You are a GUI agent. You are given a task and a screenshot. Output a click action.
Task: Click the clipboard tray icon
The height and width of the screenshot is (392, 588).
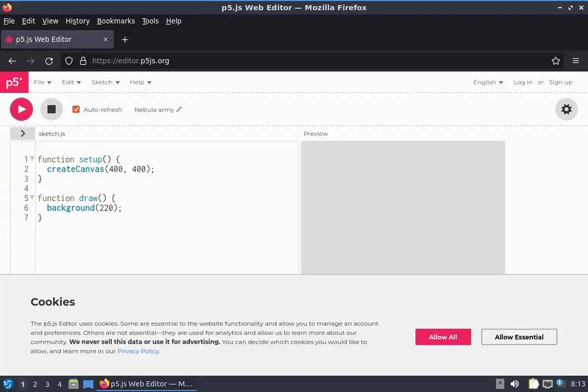coord(533,384)
